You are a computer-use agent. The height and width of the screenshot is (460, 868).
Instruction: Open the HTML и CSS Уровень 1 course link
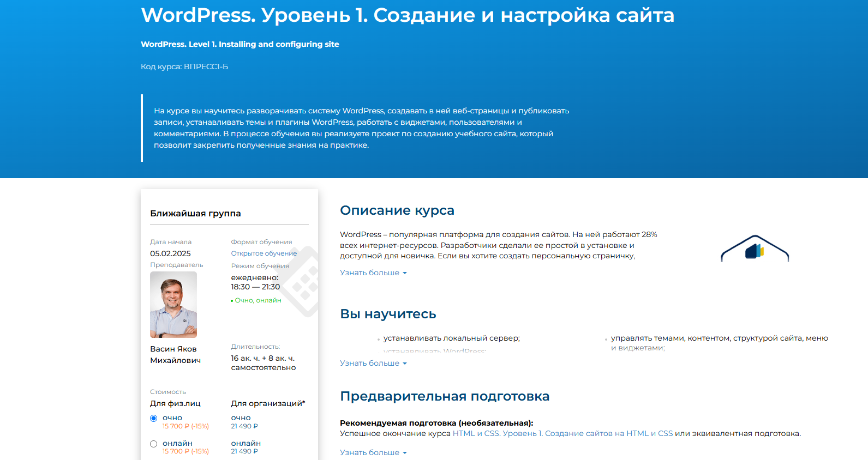pyautogui.click(x=562, y=433)
